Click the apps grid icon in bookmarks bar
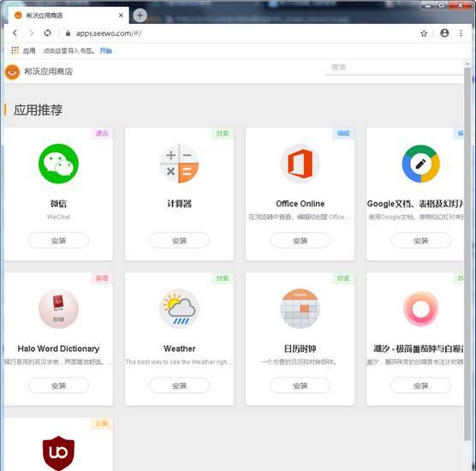 (15, 51)
